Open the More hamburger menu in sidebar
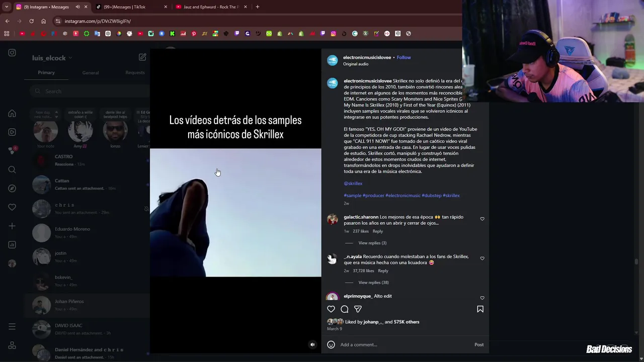 [x=12, y=327]
